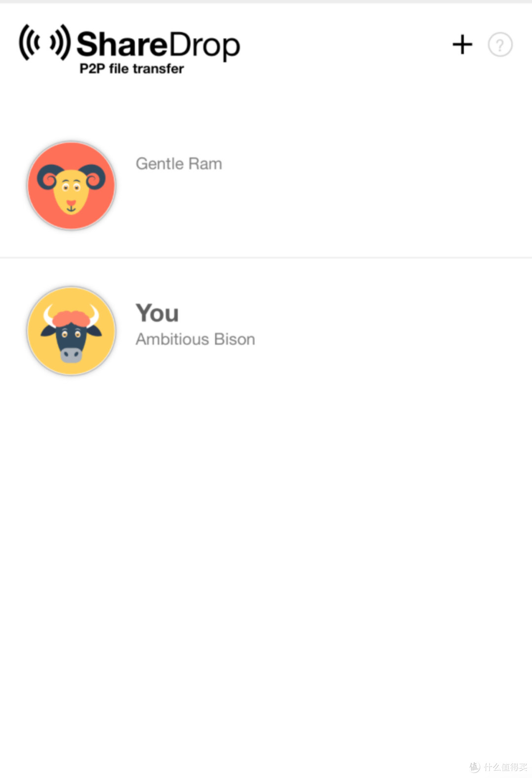Click the "P2P file transfer" tagline
532x778 pixels.
(132, 69)
